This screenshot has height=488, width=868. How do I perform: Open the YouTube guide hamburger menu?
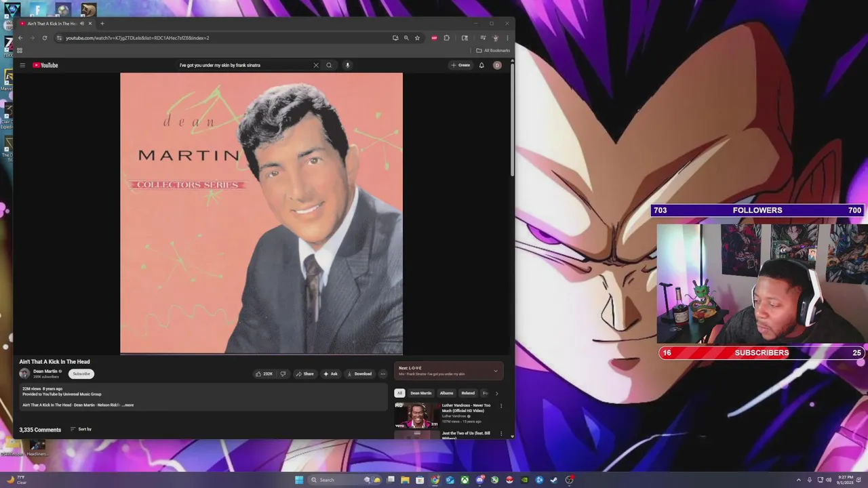point(22,65)
